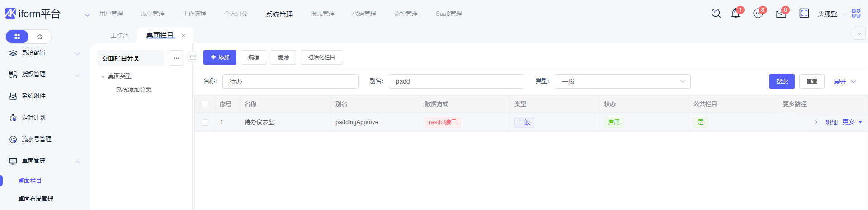This screenshot has width=868, height=210.
Task: Switch to the 工作台 tab
Action: (119, 35)
